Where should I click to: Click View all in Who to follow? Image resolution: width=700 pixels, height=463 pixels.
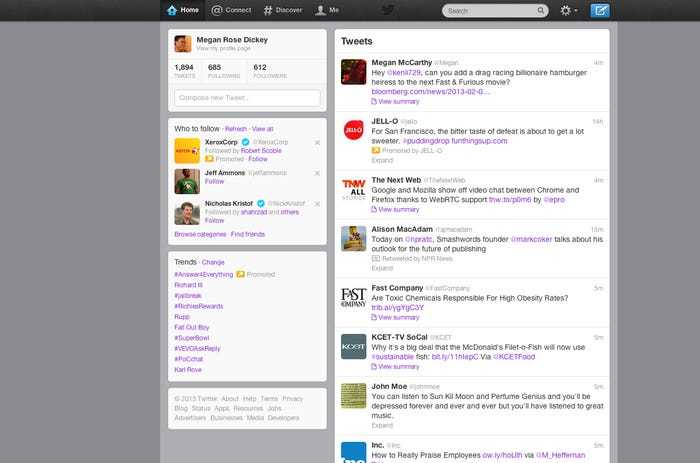pyautogui.click(x=262, y=129)
